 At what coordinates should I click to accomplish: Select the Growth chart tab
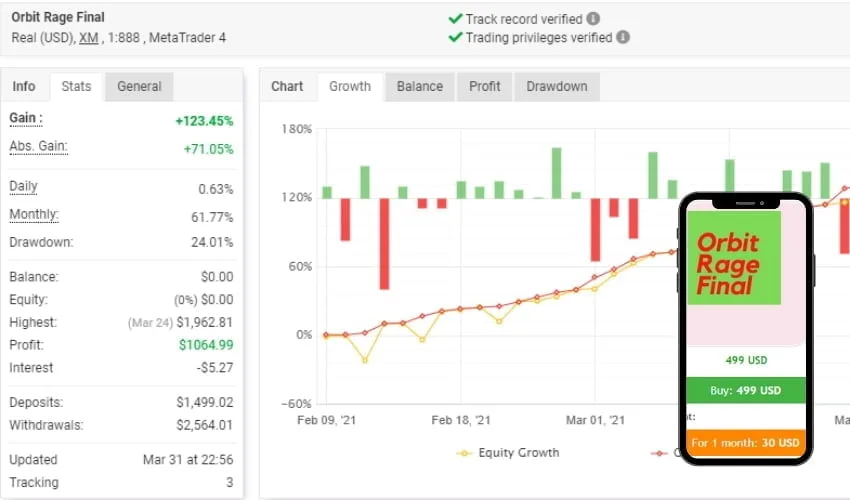[x=350, y=86]
